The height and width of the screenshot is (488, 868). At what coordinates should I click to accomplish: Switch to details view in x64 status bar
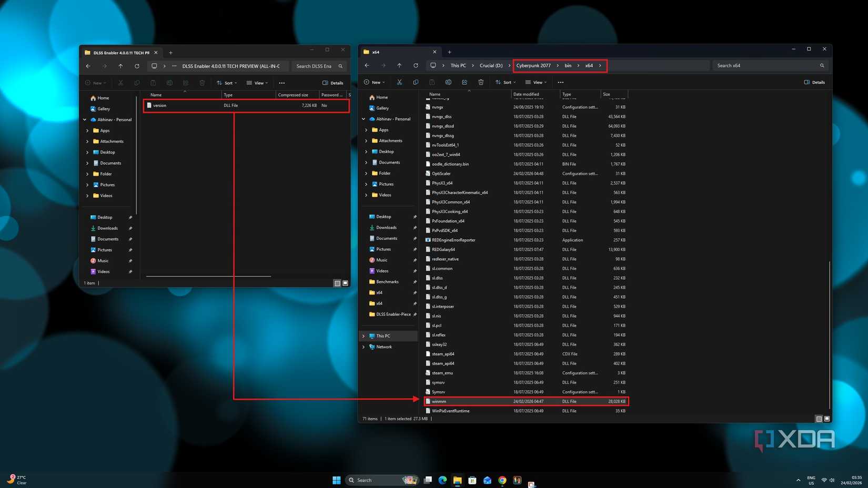pyautogui.click(x=819, y=419)
